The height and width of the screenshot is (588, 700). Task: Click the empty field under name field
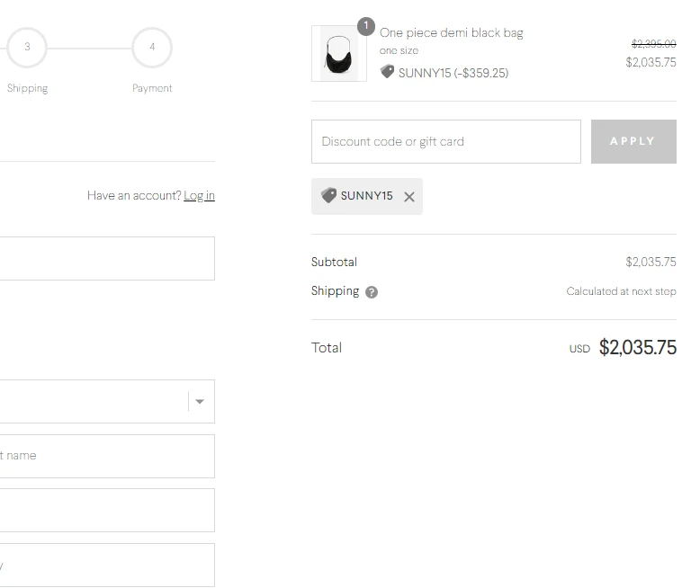click(107, 511)
